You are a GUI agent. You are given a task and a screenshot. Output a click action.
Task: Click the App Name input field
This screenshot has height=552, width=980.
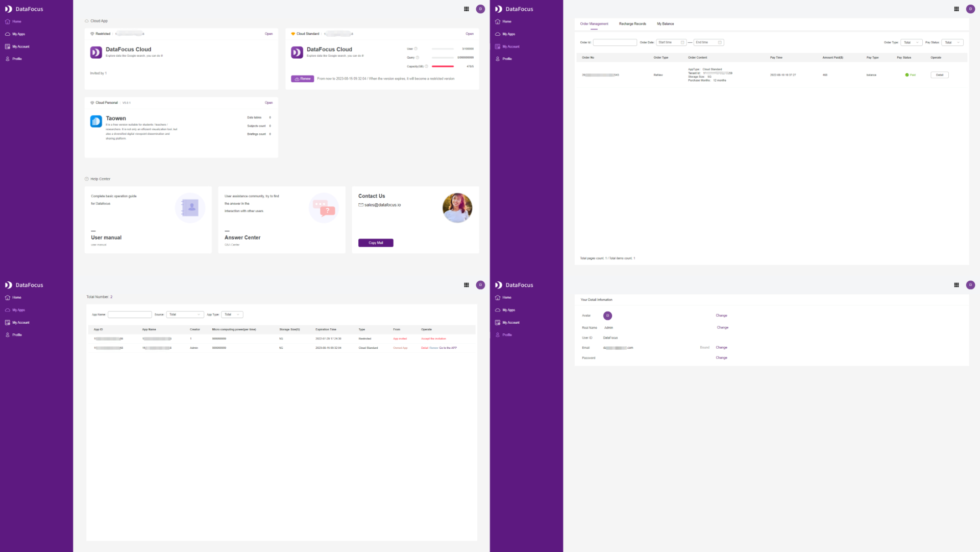pyautogui.click(x=130, y=315)
